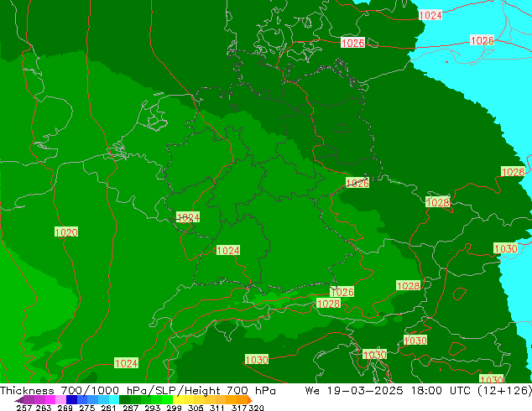Select the 1024 label crossed by a black line
This screenshot has height=411, width=532.
pos(188,217)
